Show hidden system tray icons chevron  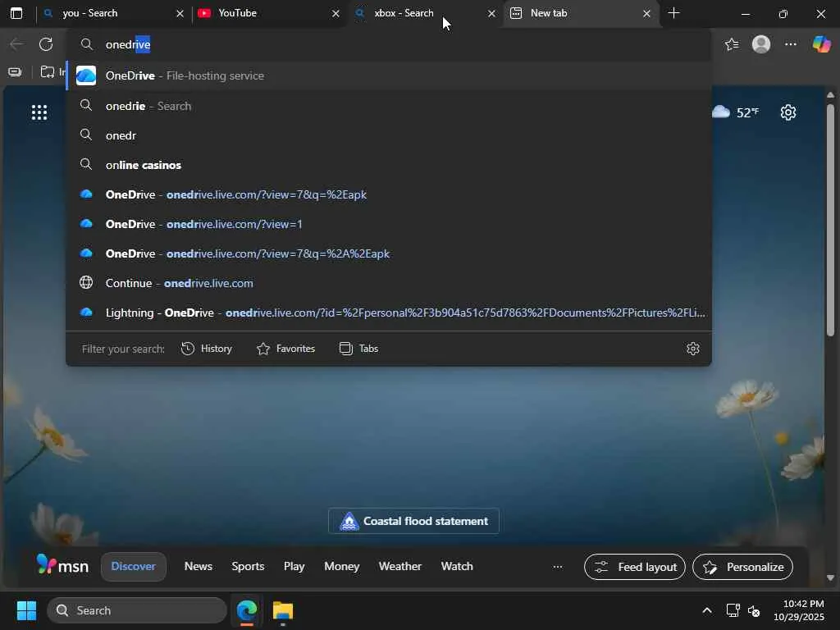707,610
